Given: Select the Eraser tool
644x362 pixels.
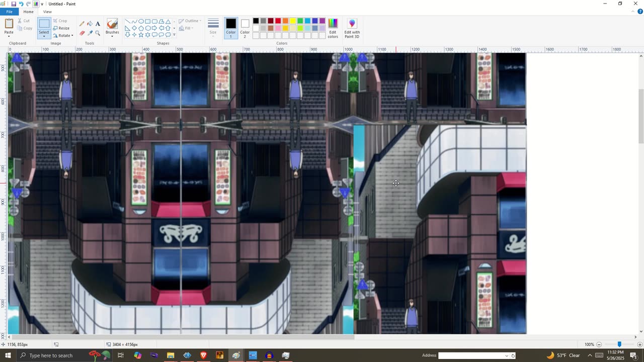Looking at the screenshot, I should pos(82,33).
